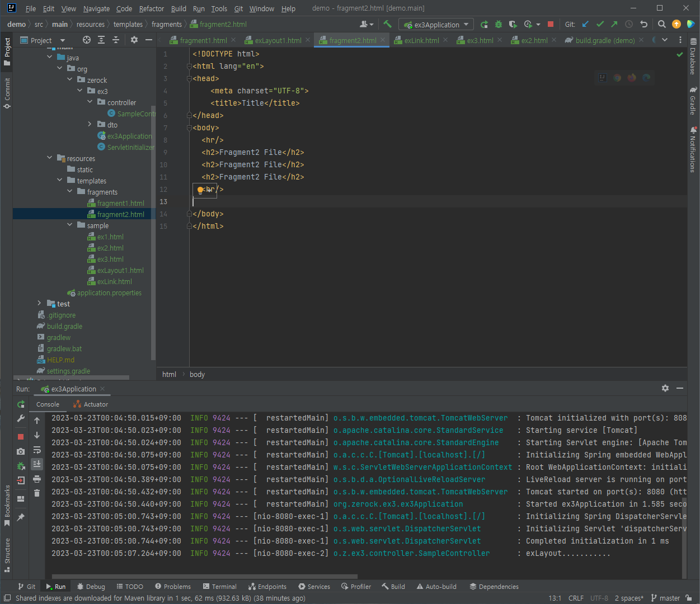Image resolution: width=700 pixels, height=604 pixels.
Task: Run ex3Application from the main toolbar
Action: [x=484, y=24]
